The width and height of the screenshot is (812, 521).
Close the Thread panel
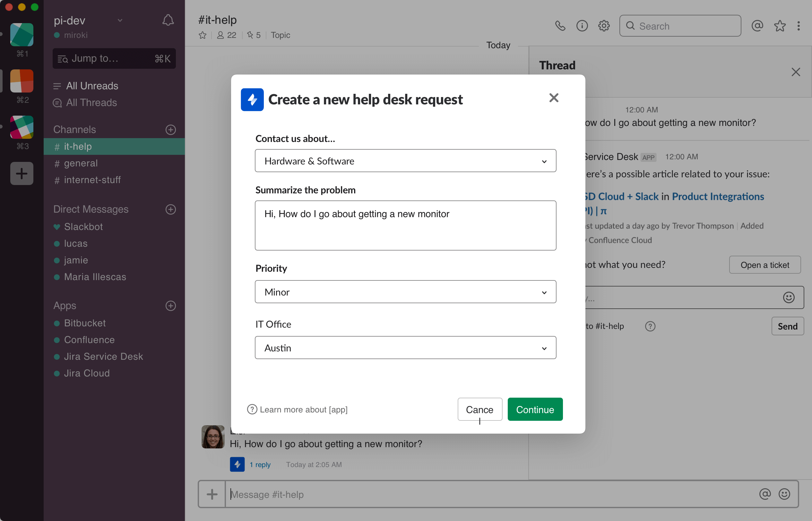coord(795,72)
